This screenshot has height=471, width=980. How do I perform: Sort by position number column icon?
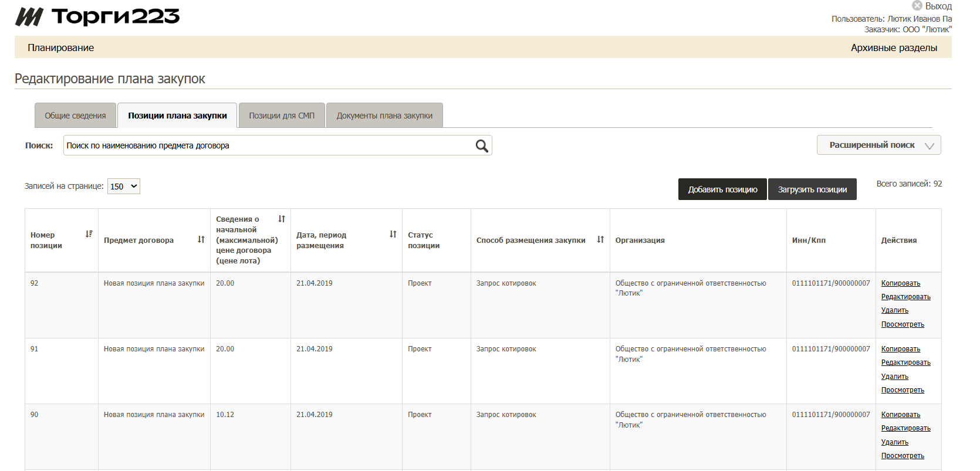(x=89, y=234)
